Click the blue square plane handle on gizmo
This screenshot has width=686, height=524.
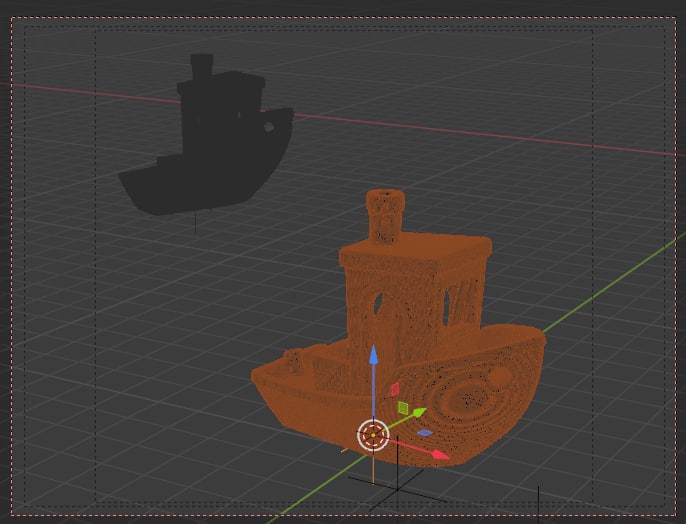coord(424,433)
